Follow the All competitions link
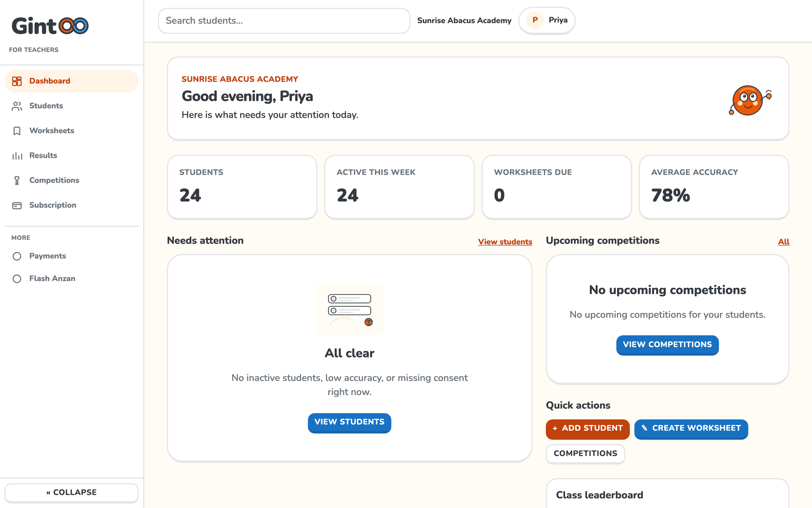Screen dimensions: 812x508 coord(784,242)
